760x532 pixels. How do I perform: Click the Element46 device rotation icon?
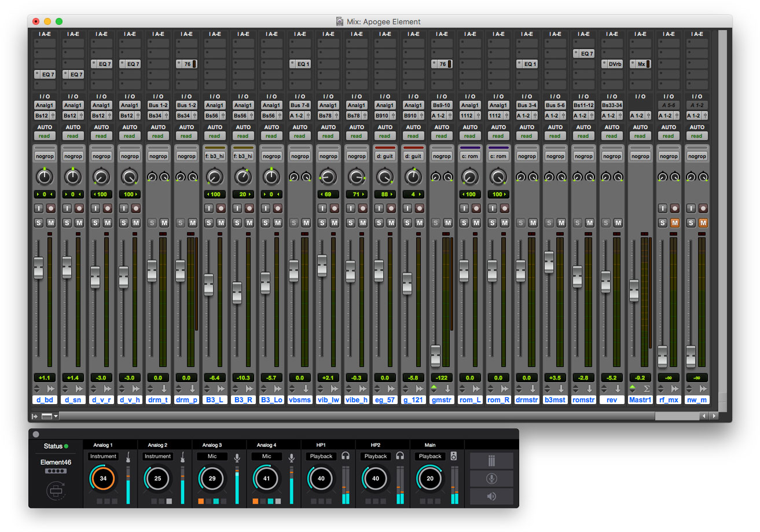coord(56,492)
